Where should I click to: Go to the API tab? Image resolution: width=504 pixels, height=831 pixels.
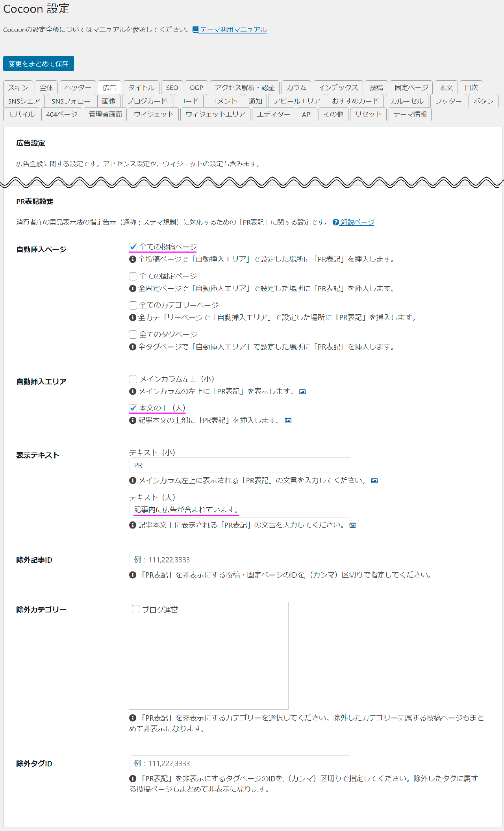point(307,114)
